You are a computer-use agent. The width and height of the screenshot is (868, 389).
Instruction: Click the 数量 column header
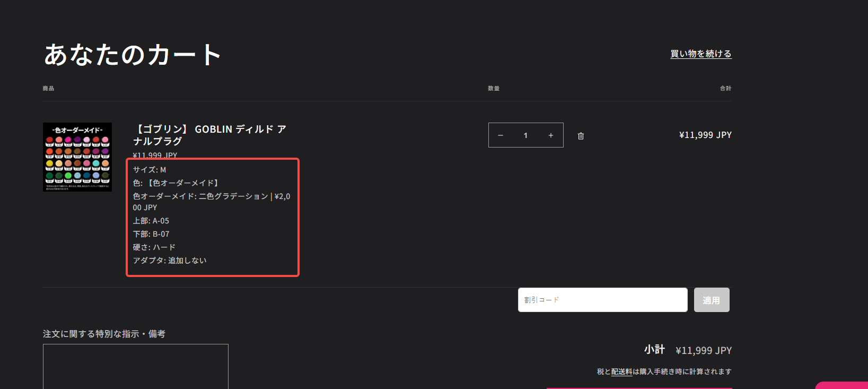pyautogui.click(x=494, y=89)
